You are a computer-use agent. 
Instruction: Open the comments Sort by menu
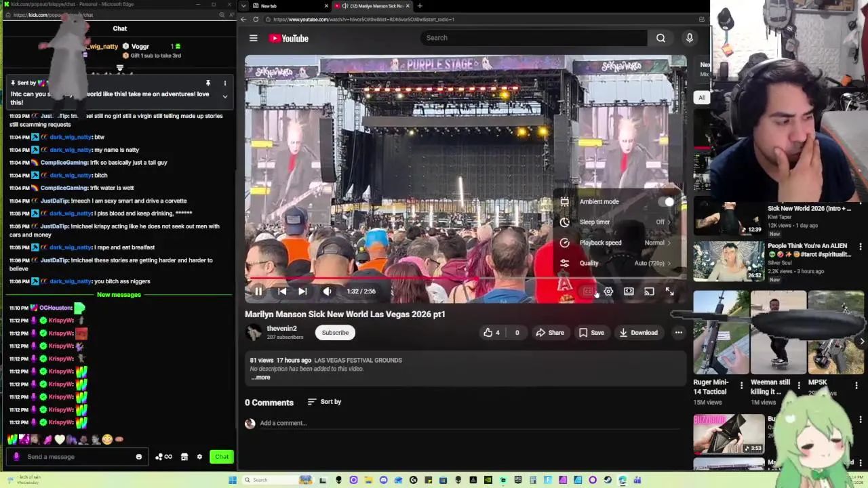pos(324,402)
